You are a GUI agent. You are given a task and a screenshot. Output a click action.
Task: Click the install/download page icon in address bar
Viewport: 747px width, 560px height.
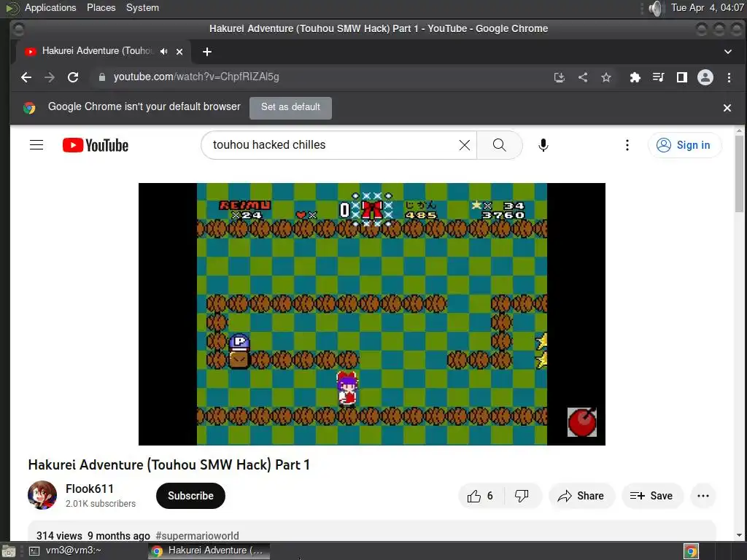[560, 77]
